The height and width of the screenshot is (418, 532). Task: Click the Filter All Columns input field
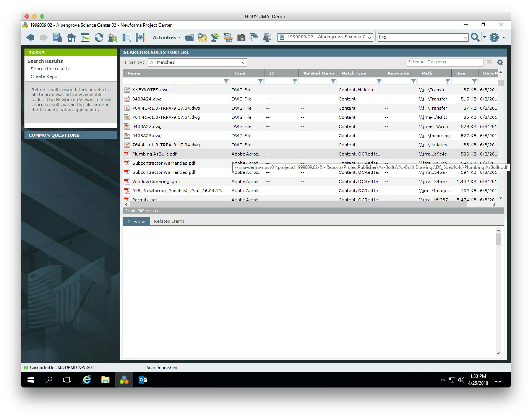point(445,62)
